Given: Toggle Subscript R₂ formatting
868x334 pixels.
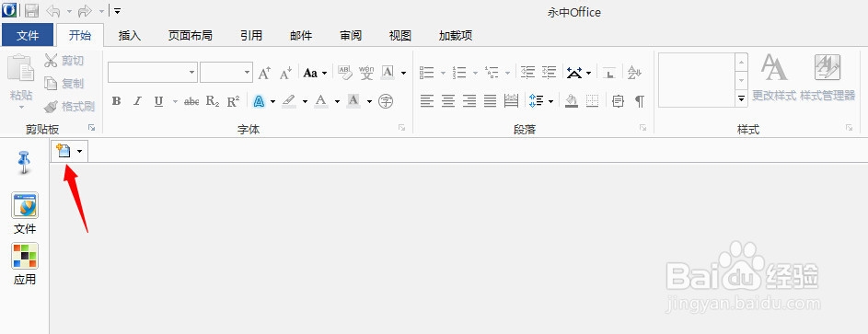Looking at the screenshot, I should coord(214,101).
